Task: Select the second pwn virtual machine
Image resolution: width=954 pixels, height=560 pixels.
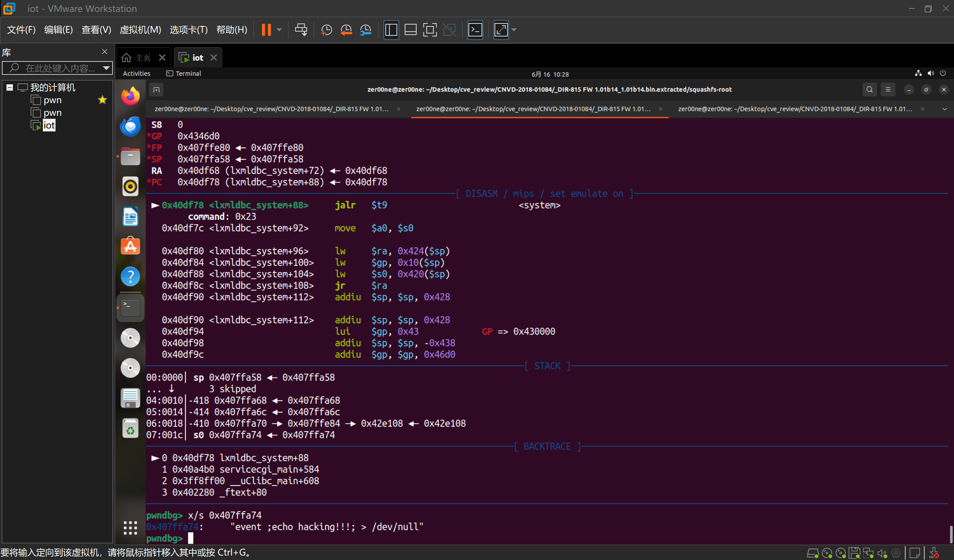Action: coord(52,113)
